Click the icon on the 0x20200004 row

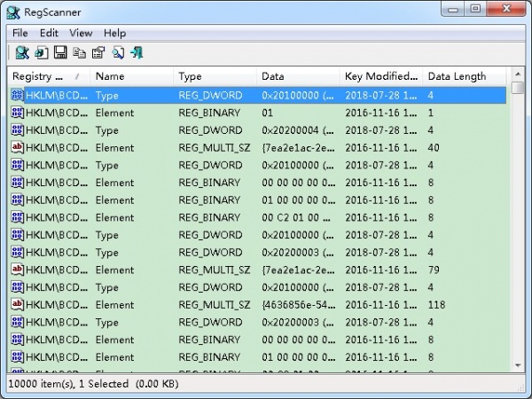pos(18,130)
